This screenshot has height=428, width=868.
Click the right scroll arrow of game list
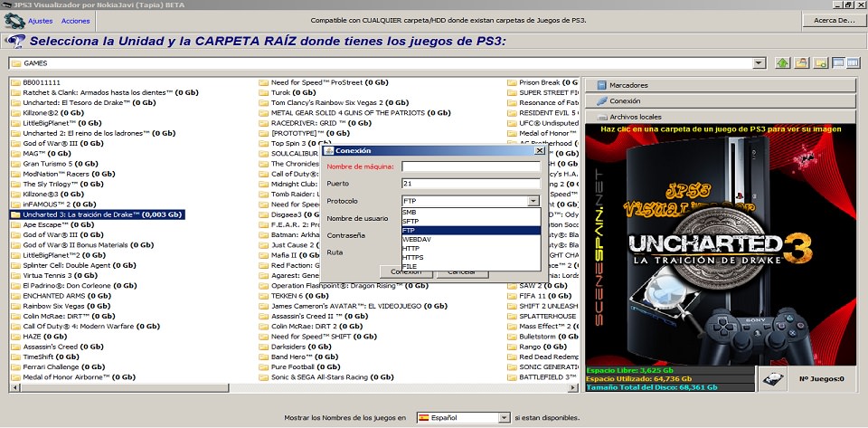click(x=574, y=388)
